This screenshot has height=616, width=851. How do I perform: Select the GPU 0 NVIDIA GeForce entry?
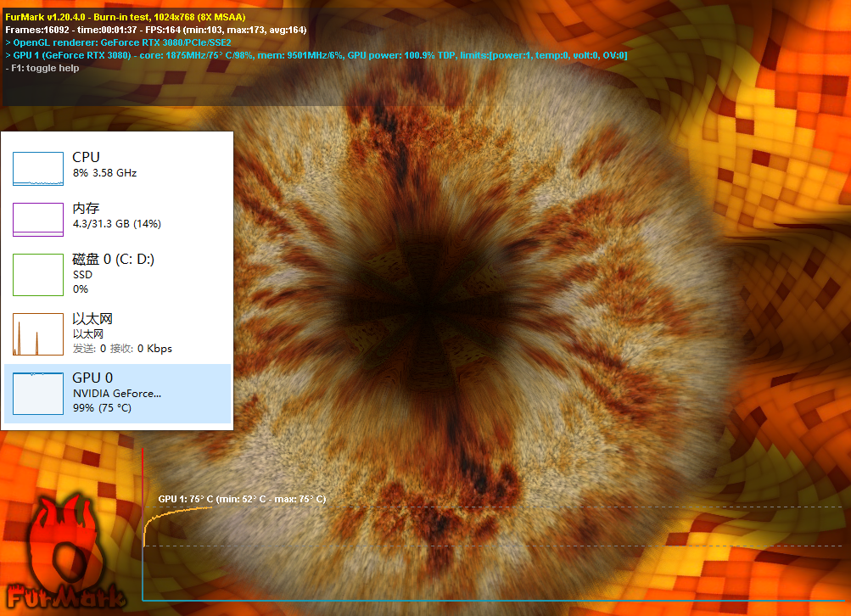click(x=117, y=394)
